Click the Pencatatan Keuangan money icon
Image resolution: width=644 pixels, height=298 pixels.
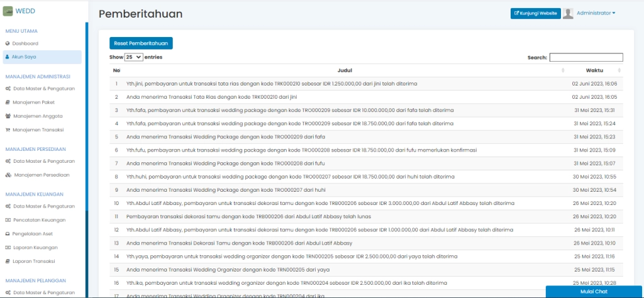pos(8,220)
